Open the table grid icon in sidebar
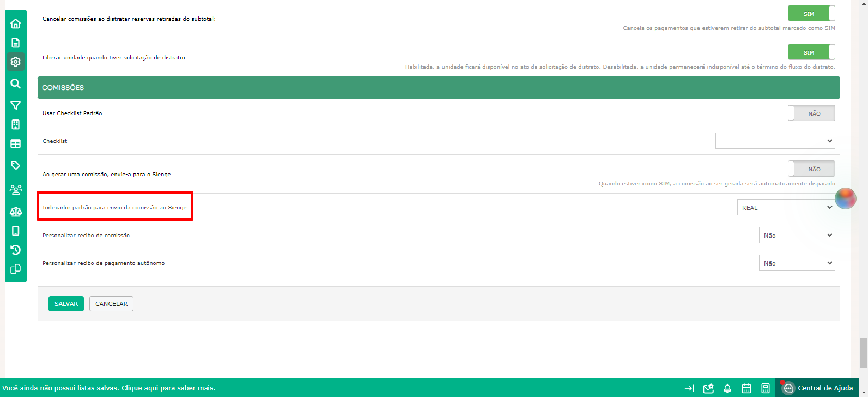 coord(16,144)
